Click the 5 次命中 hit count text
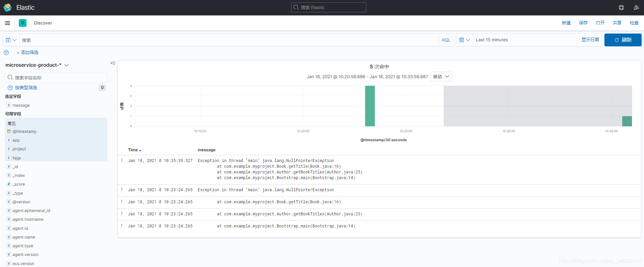The height and width of the screenshot is (267, 644). click(379, 66)
